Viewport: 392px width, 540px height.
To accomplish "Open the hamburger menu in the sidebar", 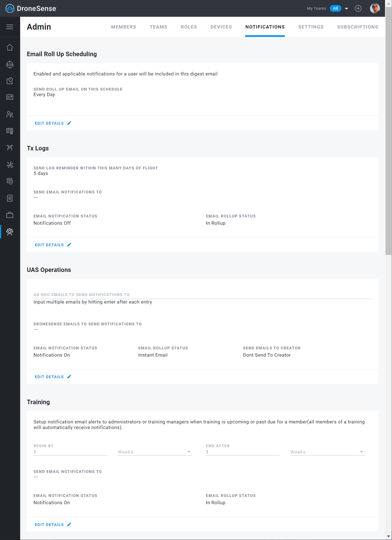I will 10,27.
